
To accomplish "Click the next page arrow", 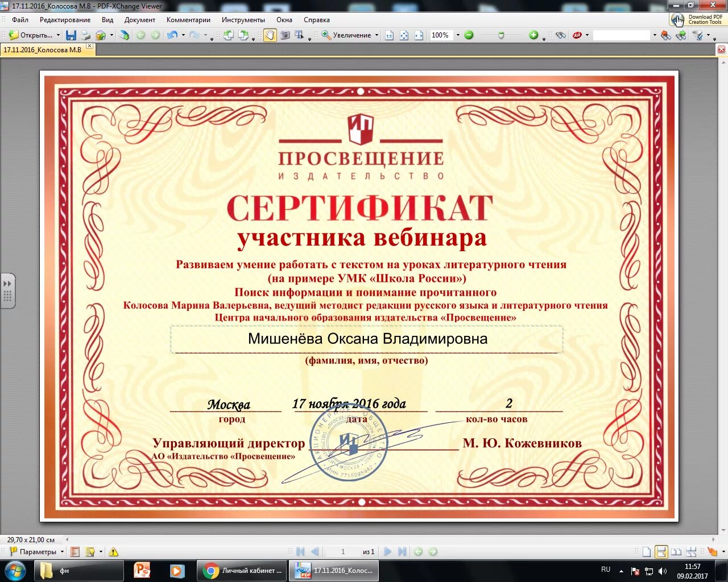I will 388,552.
